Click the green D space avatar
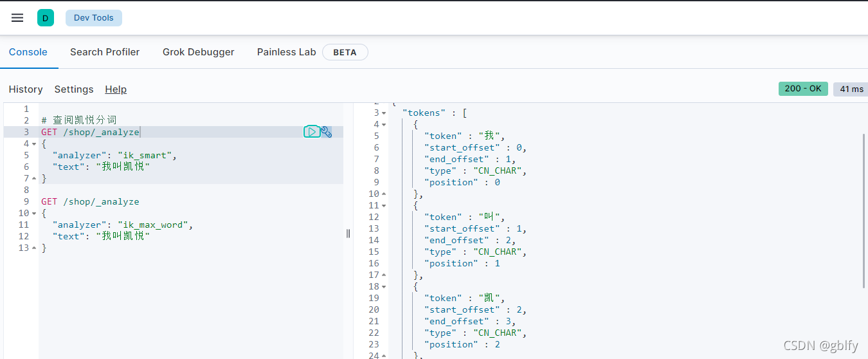The image size is (868, 359). click(45, 18)
